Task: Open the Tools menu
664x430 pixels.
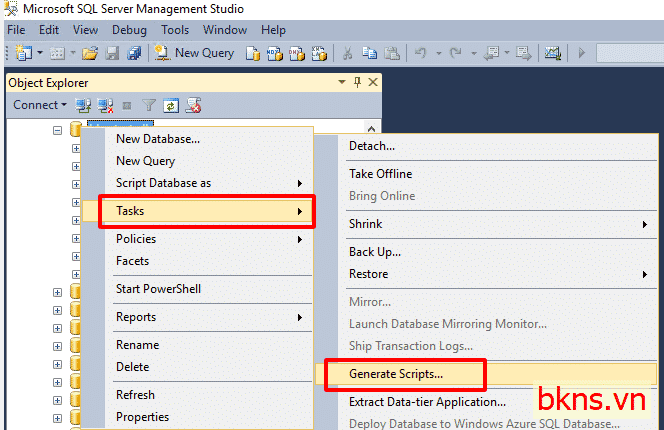Action: coord(175,30)
